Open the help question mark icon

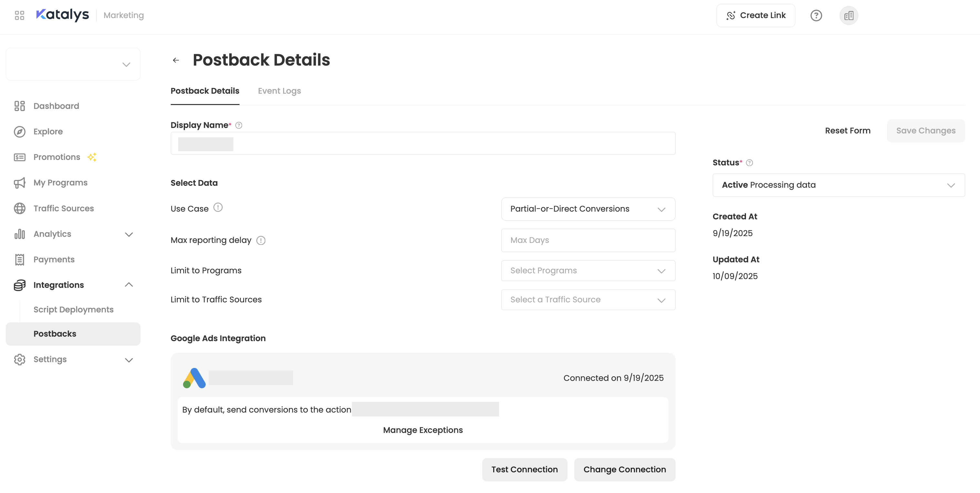point(816,15)
